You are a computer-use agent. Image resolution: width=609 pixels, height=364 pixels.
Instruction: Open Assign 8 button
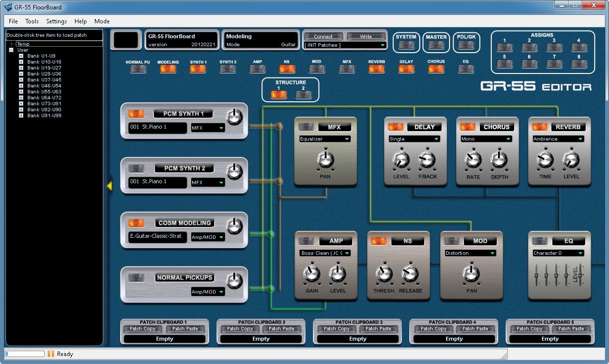click(x=579, y=64)
